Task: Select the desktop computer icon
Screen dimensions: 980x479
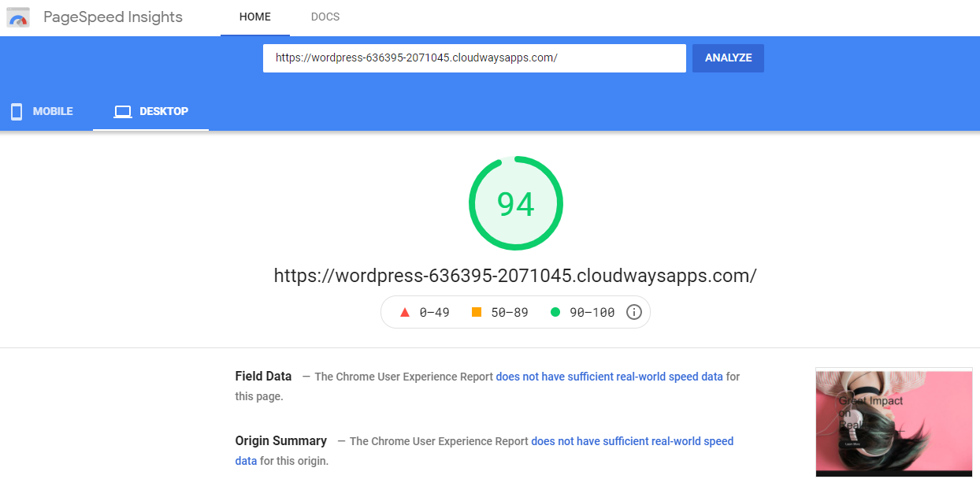Action: (123, 111)
